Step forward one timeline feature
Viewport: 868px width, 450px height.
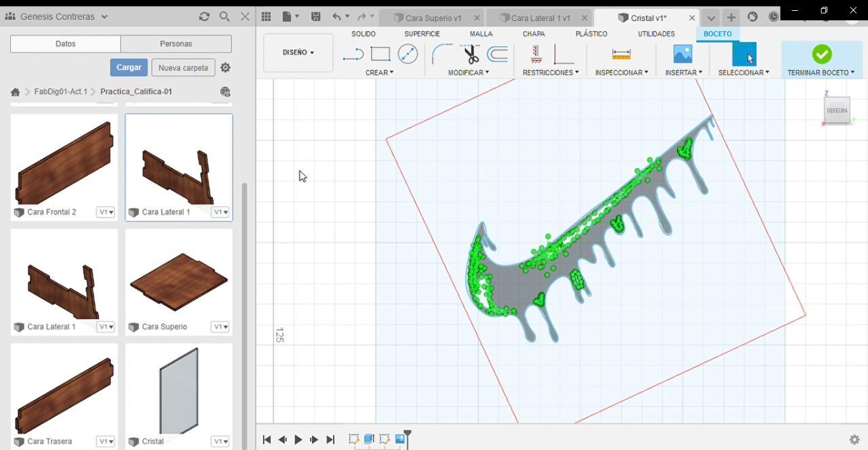coord(314,440)
